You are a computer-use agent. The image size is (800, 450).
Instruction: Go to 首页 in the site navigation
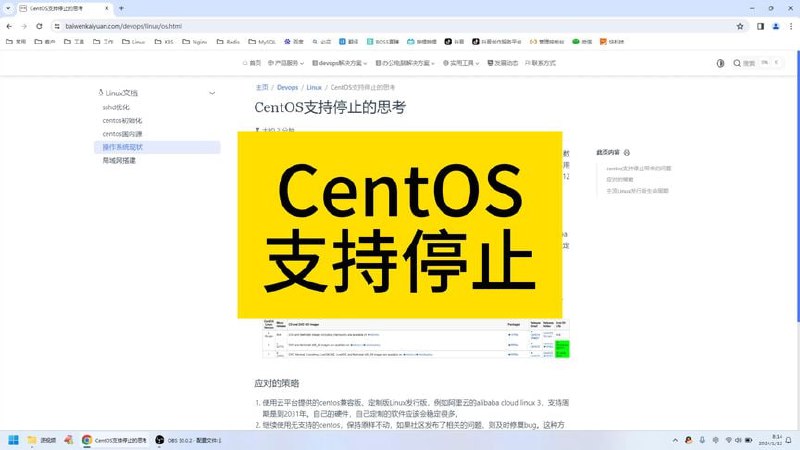pos(252,63)
